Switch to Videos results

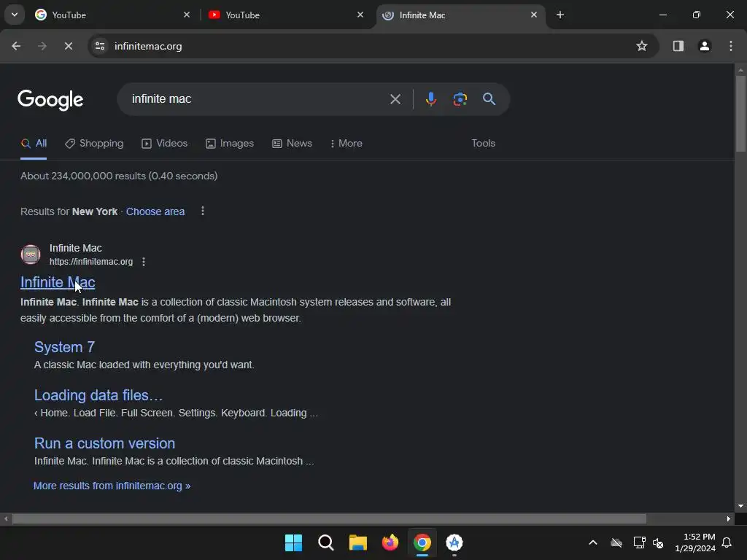click(x=164, y=144)
